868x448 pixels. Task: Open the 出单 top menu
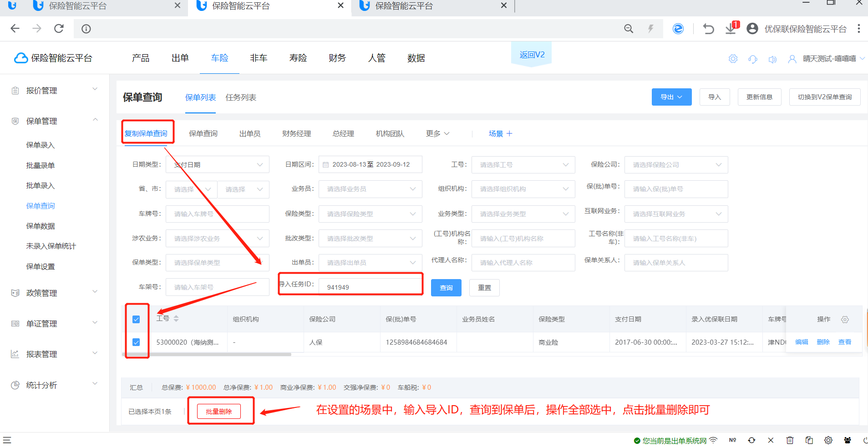(x=180, y=58)
